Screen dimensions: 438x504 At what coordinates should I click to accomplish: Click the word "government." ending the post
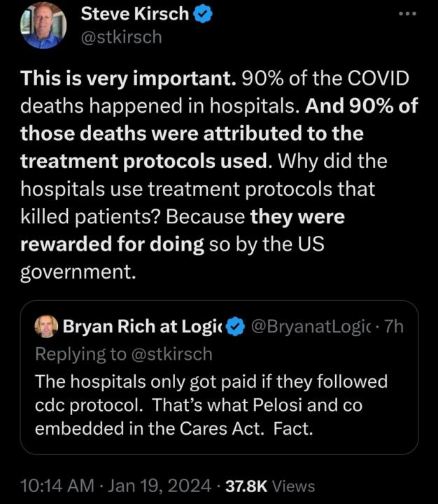tap(78, 272)
